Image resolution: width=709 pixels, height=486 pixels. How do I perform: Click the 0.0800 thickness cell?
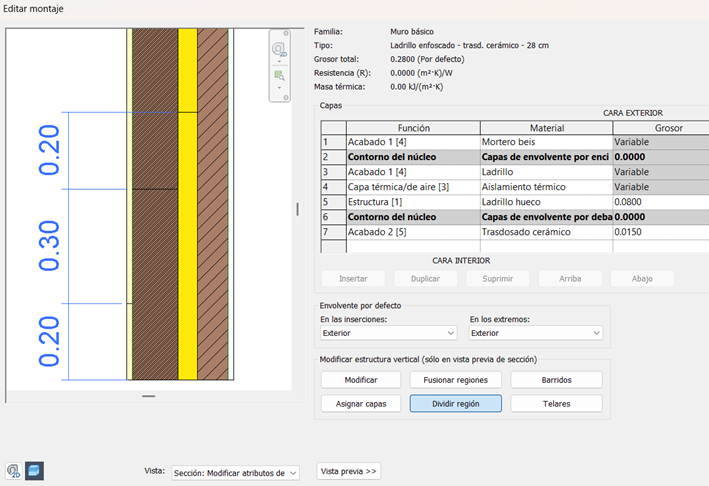click(661, 202)
